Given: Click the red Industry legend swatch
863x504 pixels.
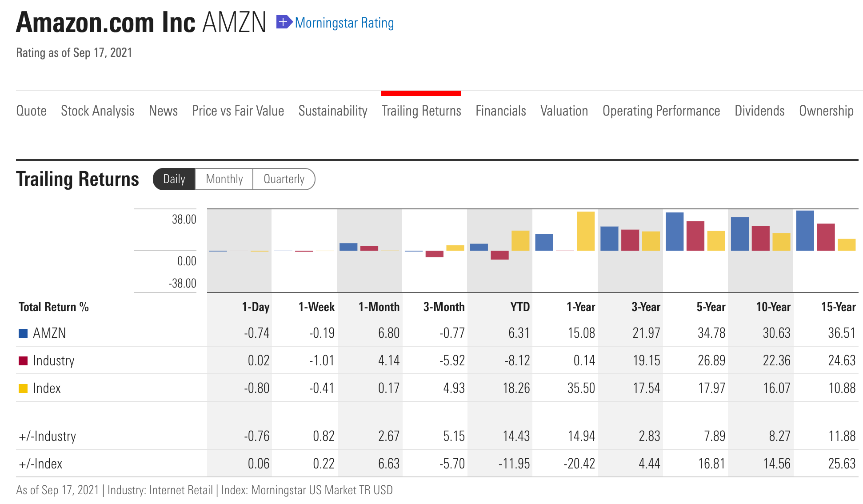Looking at the screenshot, I should [x=23, y=360].
